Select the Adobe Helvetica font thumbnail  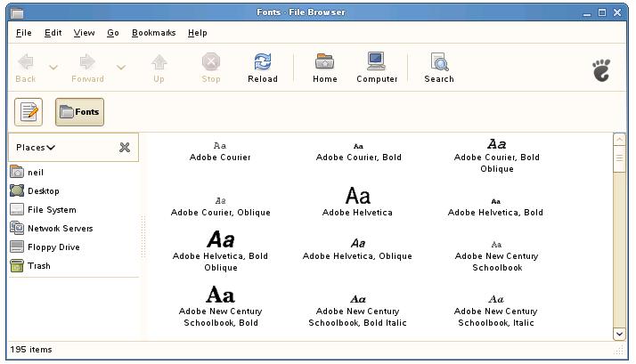pyautogui.click(x=357, y=197)
